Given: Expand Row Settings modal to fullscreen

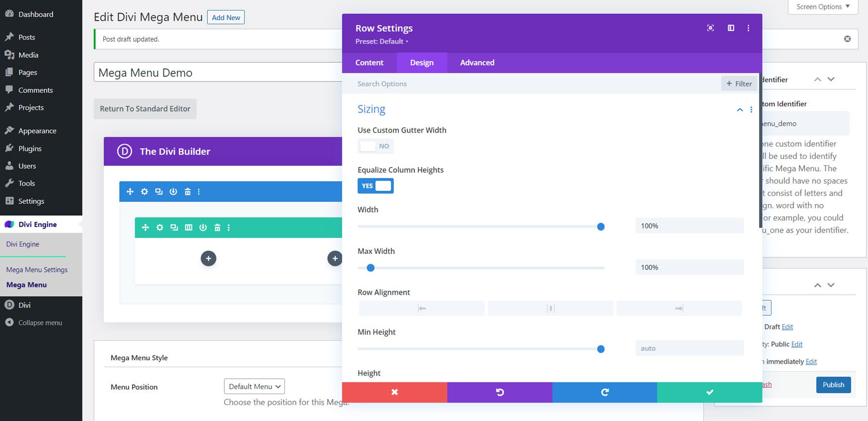Looking at the screenshot, I should pyautogui.click(x=710, y=28).
